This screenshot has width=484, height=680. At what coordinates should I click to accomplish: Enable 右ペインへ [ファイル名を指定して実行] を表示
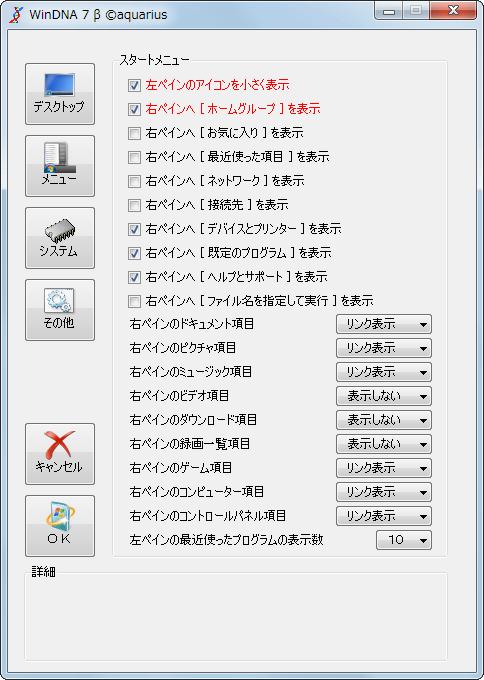point(134,301)
